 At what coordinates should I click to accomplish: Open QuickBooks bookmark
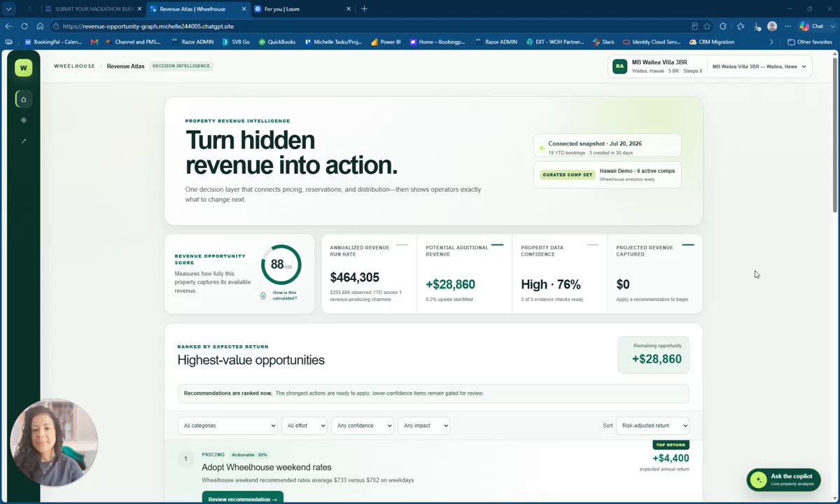(277, 42)
